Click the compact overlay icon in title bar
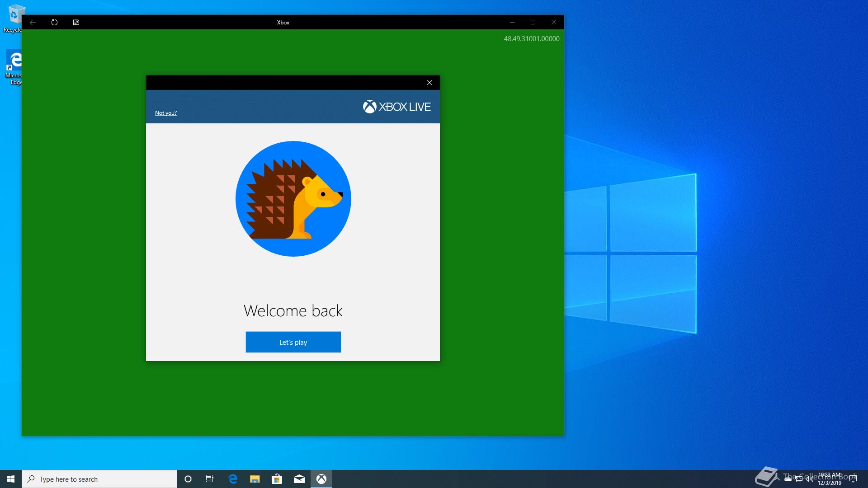This screenshot has width=868, height=488. coord(76,22)
